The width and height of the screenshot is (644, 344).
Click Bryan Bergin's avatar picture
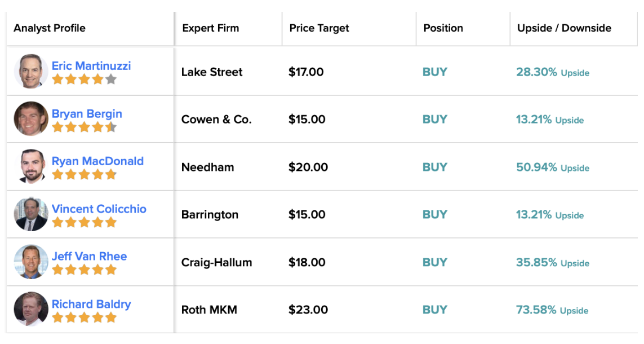(x=31, y=119)
